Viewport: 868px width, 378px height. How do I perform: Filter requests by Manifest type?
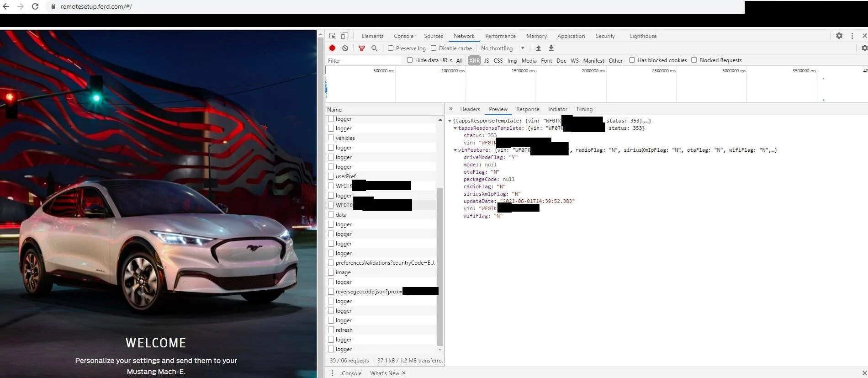[x=593, y=60]
